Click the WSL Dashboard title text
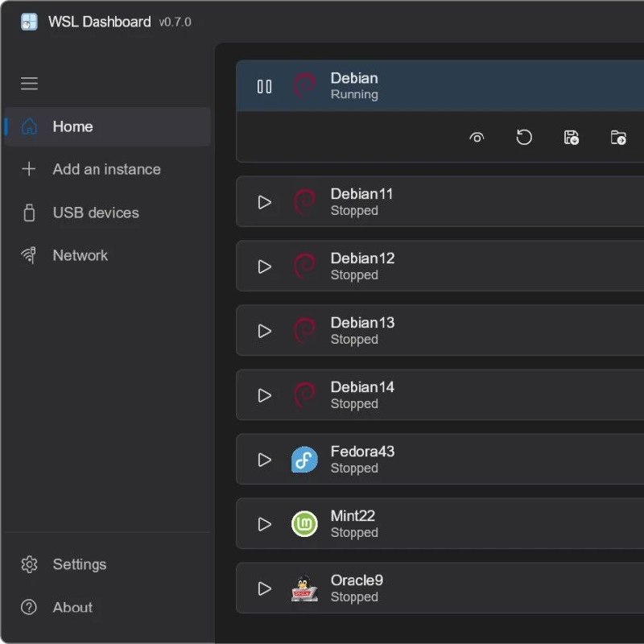The width and height of the screenshot is (644, 644). 99,22
